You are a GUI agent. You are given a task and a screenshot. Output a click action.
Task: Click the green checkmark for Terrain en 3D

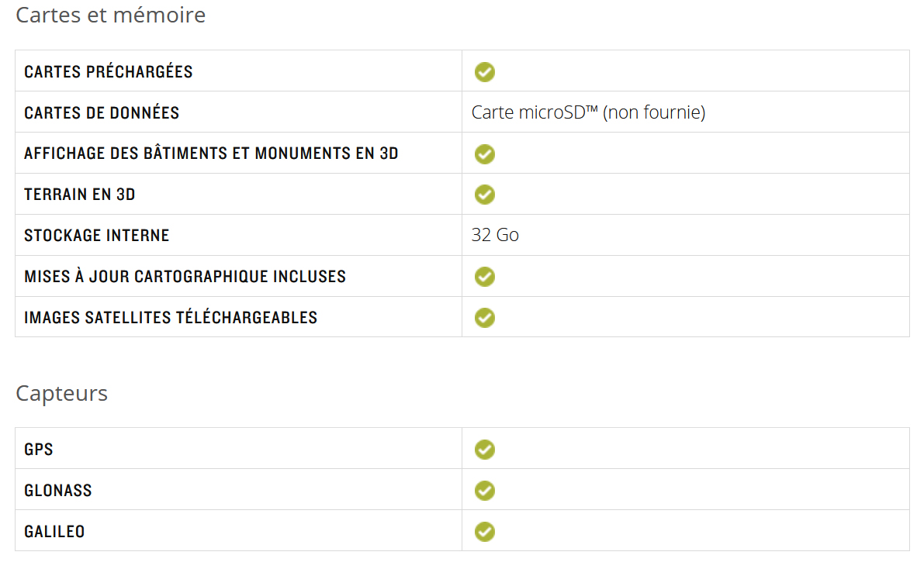pos(484,195)
